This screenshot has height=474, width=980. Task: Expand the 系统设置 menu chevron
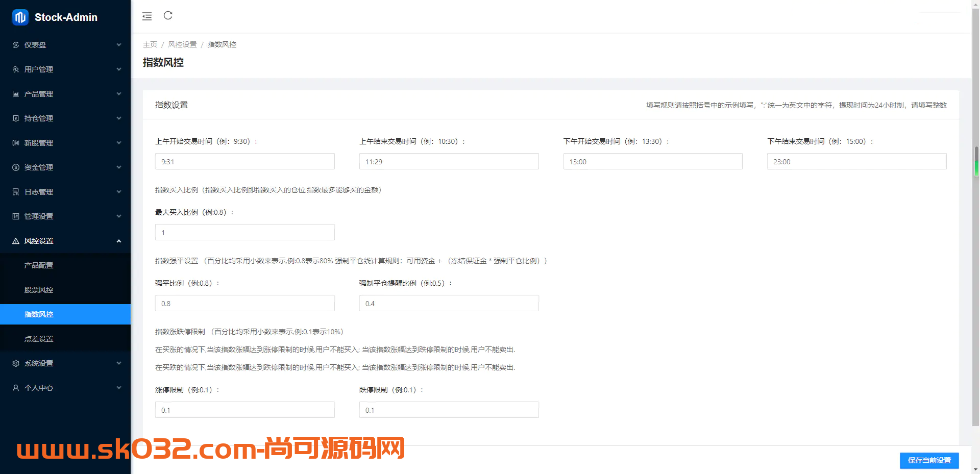[x=119, y=363]
